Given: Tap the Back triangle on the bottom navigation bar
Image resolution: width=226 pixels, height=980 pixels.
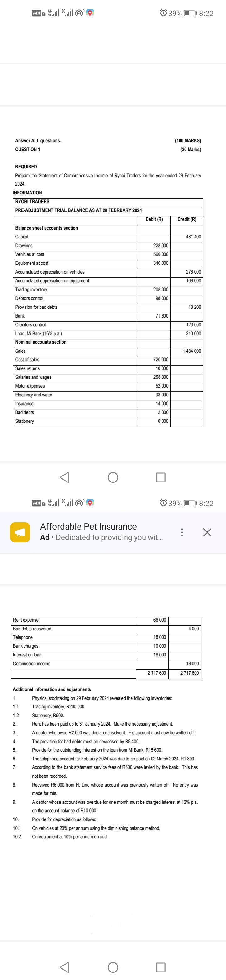Looking at the screenshot, I should 65,967.
